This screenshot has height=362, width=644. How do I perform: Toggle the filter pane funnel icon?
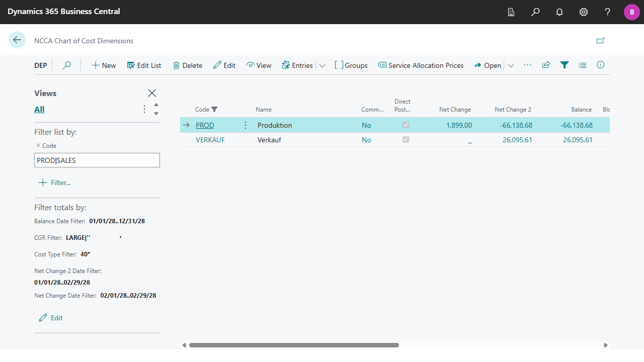click(x=565, y=65)
